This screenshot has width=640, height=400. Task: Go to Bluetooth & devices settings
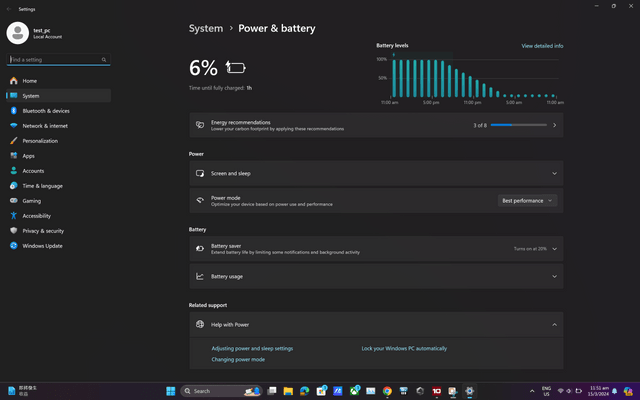(58, 111)
